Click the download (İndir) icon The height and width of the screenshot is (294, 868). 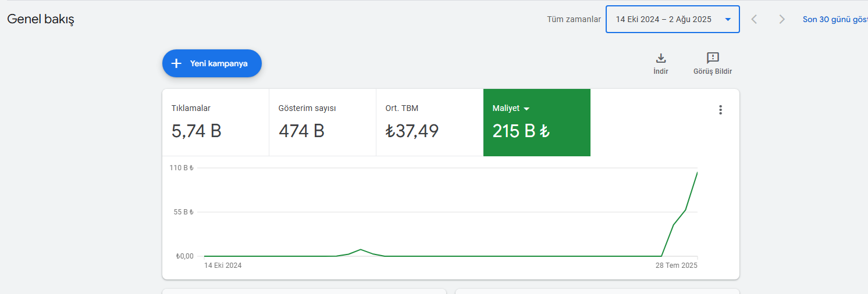(x=661, y=58)
